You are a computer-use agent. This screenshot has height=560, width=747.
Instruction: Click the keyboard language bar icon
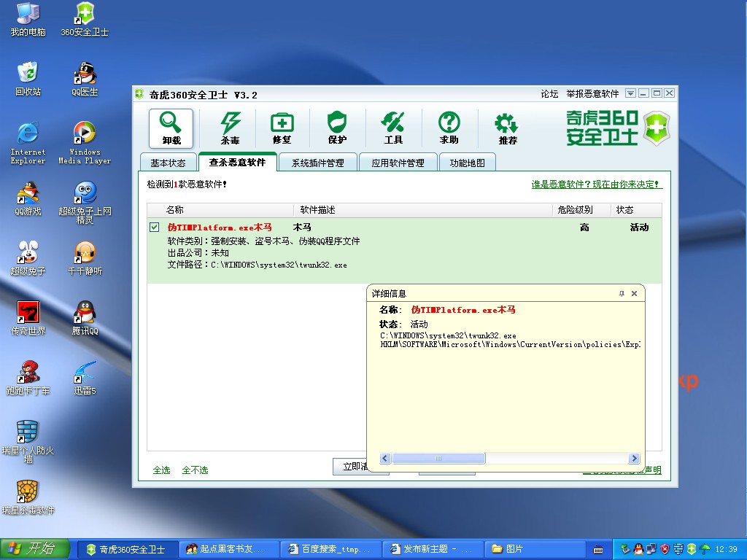coord(598,550)
